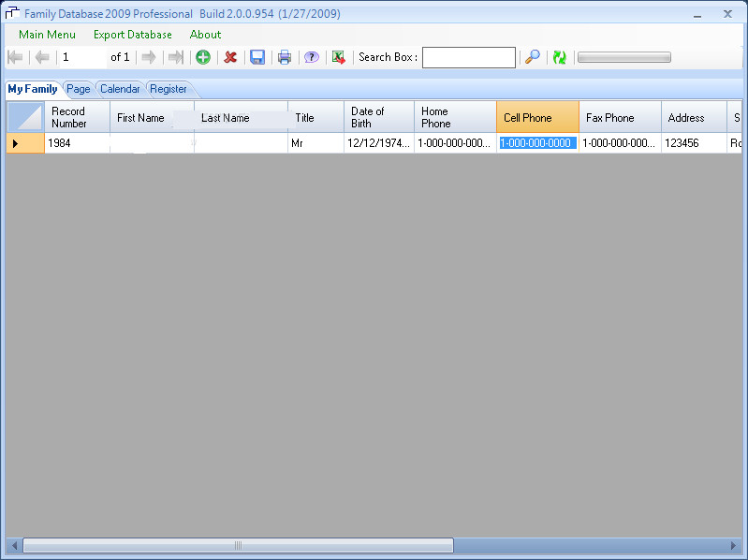
Task: Sort by Title column header
Action: (x=315, y=117)
